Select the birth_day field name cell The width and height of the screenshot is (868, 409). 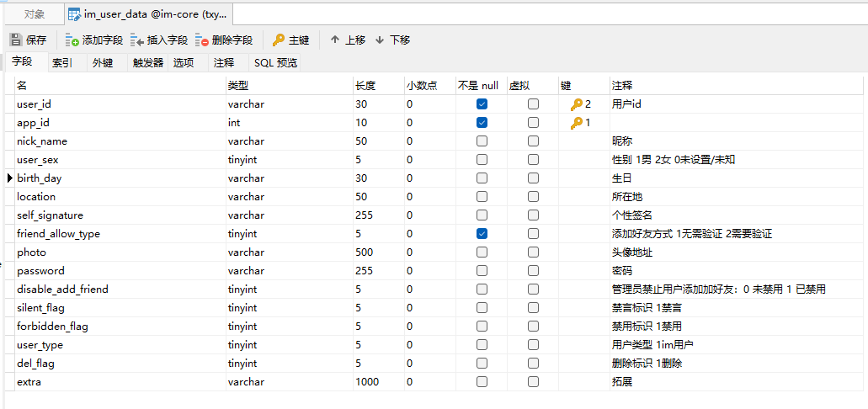click(x=118, y=178)
